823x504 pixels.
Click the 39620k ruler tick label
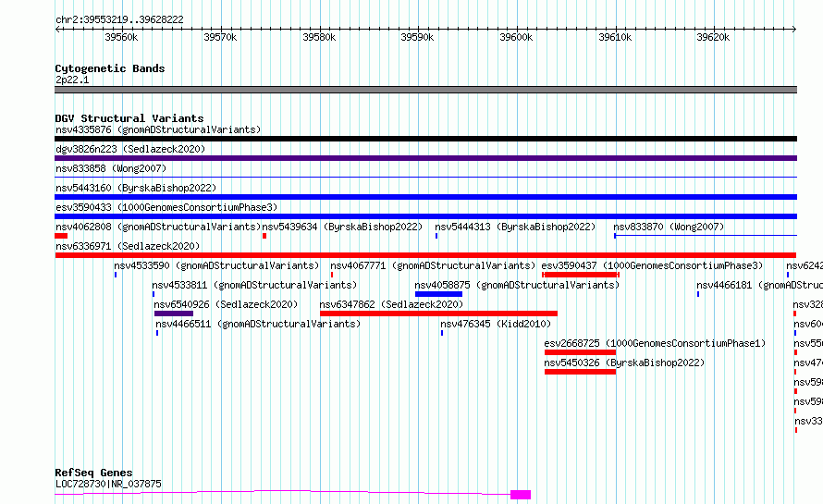[713, 37]
